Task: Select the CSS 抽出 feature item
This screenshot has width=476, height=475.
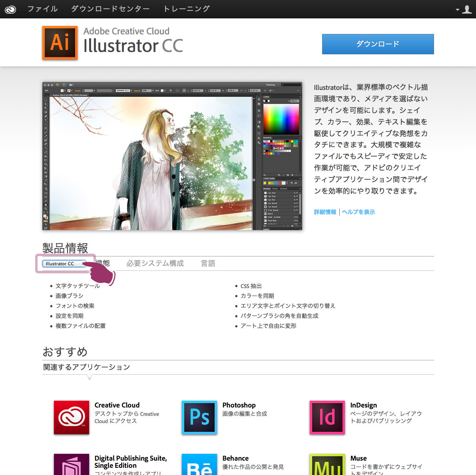Action: 251,286
